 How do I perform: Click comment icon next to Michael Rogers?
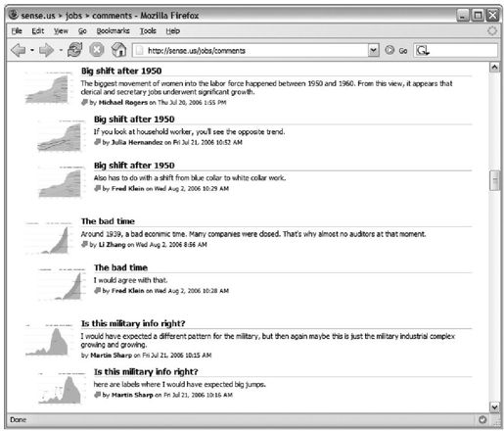click(84, 102)
